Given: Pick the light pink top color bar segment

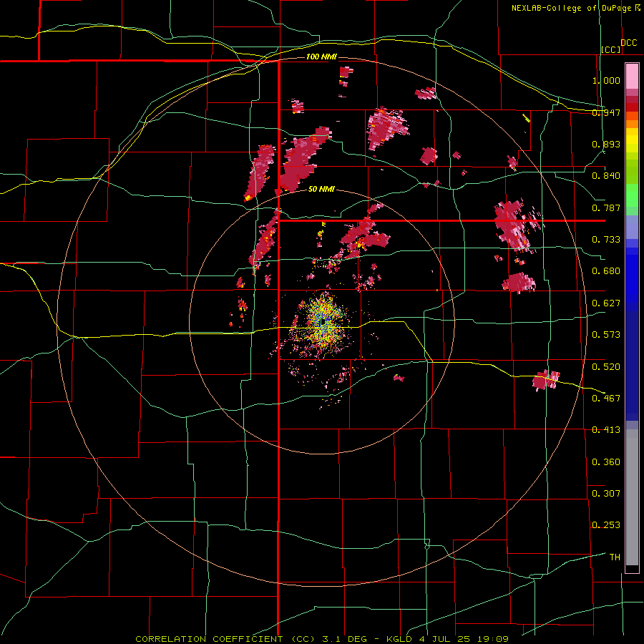Looking at the screenshot, I should [632, 77].
